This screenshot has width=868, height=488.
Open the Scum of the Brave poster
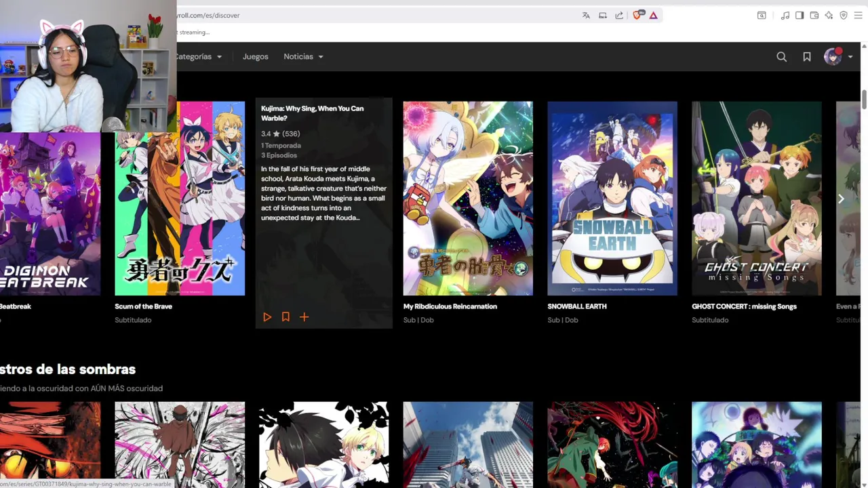click(180, 199)
